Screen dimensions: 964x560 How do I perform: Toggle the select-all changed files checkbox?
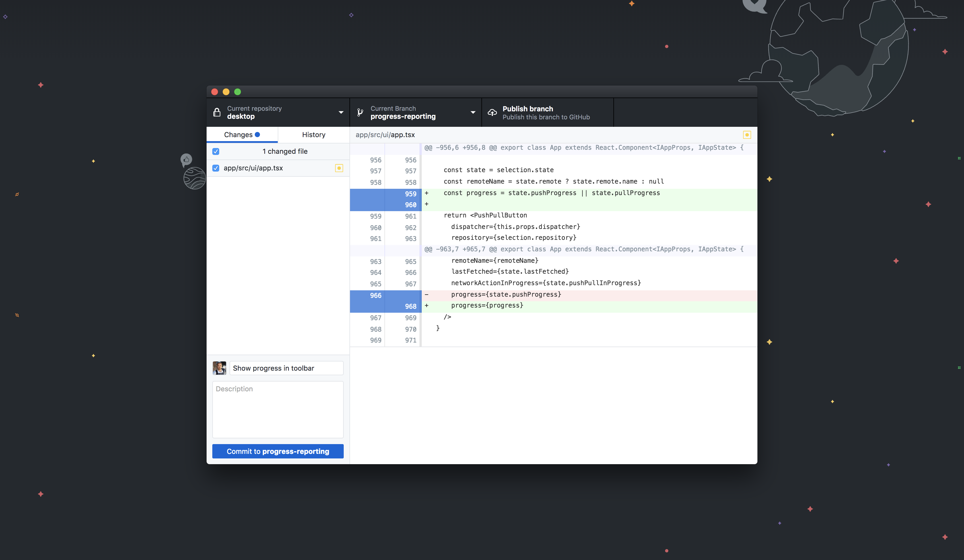[216, 151]
